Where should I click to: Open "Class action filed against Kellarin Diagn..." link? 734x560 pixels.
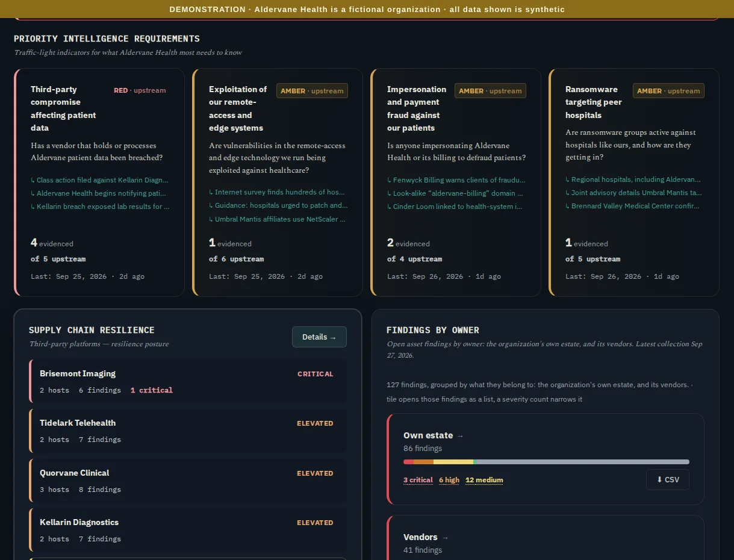[99, 180]
